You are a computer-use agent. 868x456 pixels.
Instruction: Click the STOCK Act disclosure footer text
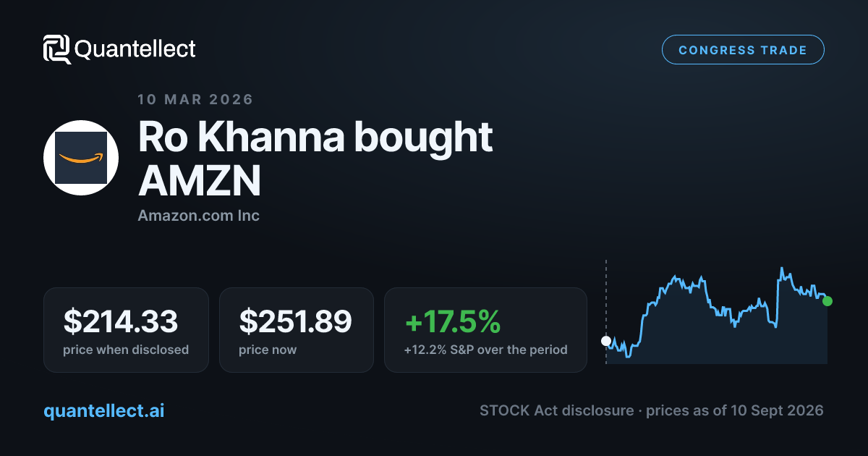[x=651, y=410]
